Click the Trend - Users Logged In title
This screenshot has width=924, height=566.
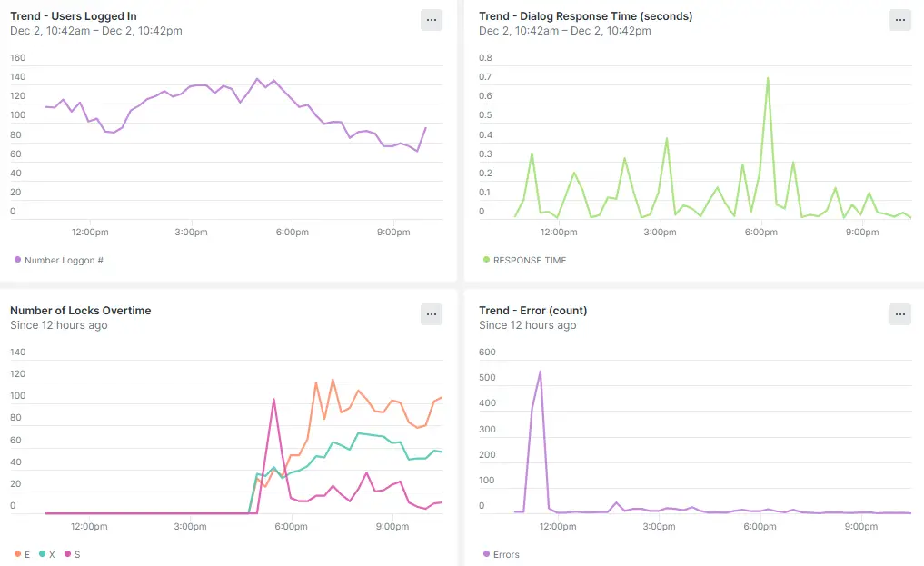[x=74, y=16]
